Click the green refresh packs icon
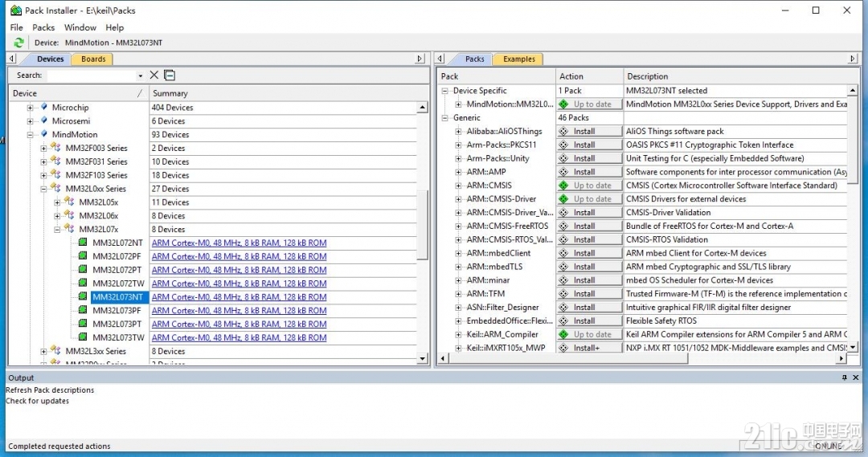Viewport: 868px width, 457px height. 18,43
